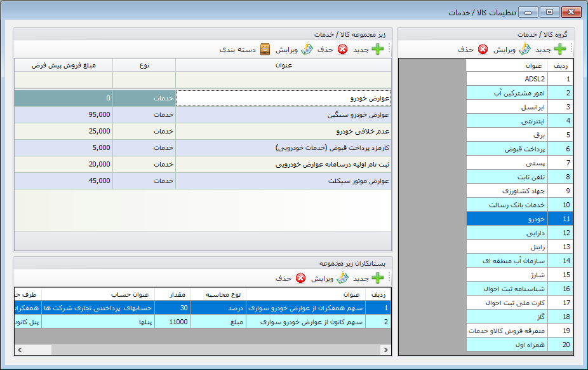Click مبلغ فروش پیش فرض filter field
This screenshot has width=588, height=370.
[x=63, y=80]
